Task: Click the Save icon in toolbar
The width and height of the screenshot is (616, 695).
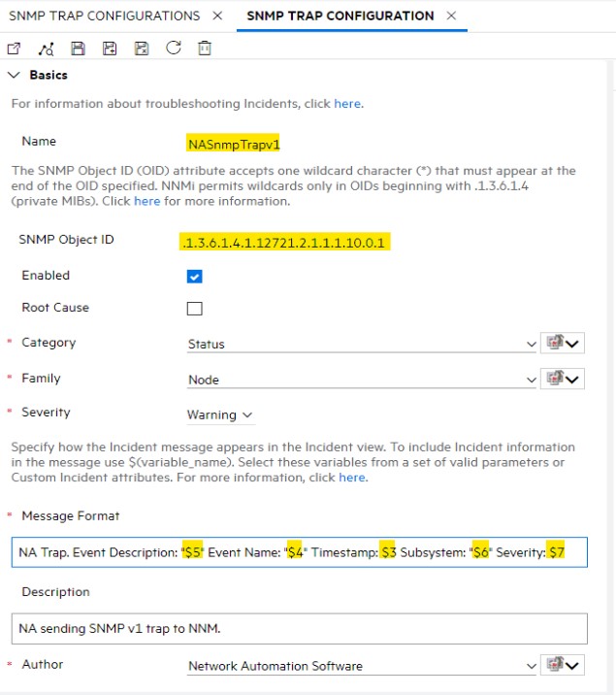Action: [79, 49]
